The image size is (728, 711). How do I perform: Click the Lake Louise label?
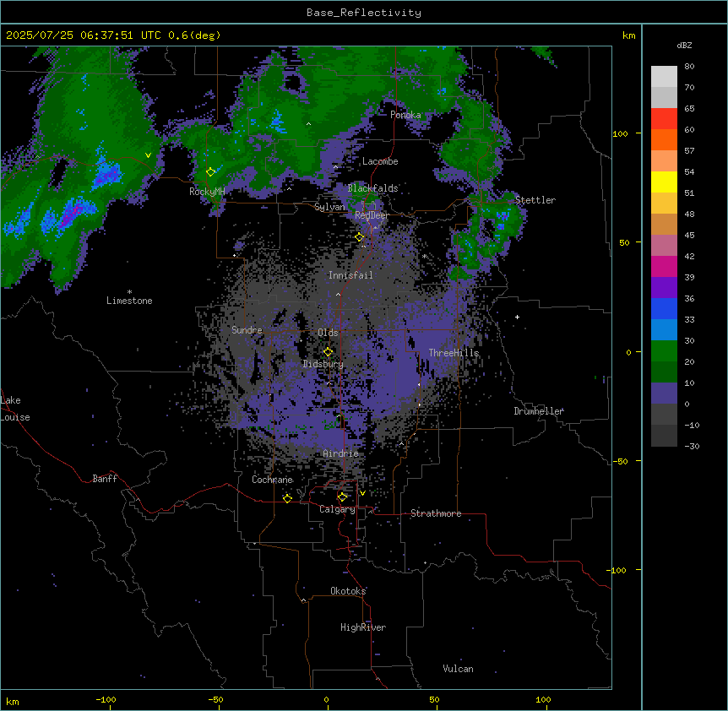click(x=15, y=409)
